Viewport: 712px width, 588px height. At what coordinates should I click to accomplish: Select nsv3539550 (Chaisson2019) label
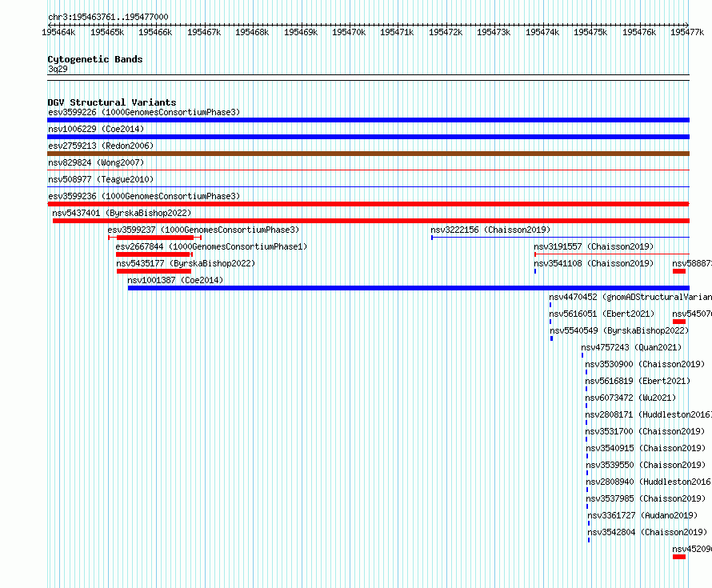(x=646, y=465)
